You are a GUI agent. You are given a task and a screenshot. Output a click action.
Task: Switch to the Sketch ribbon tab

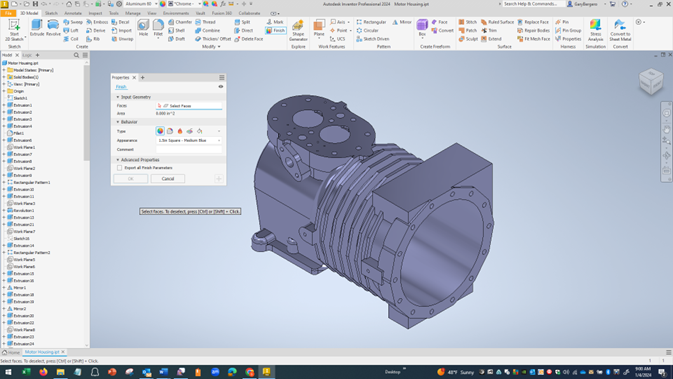(51, 13)
